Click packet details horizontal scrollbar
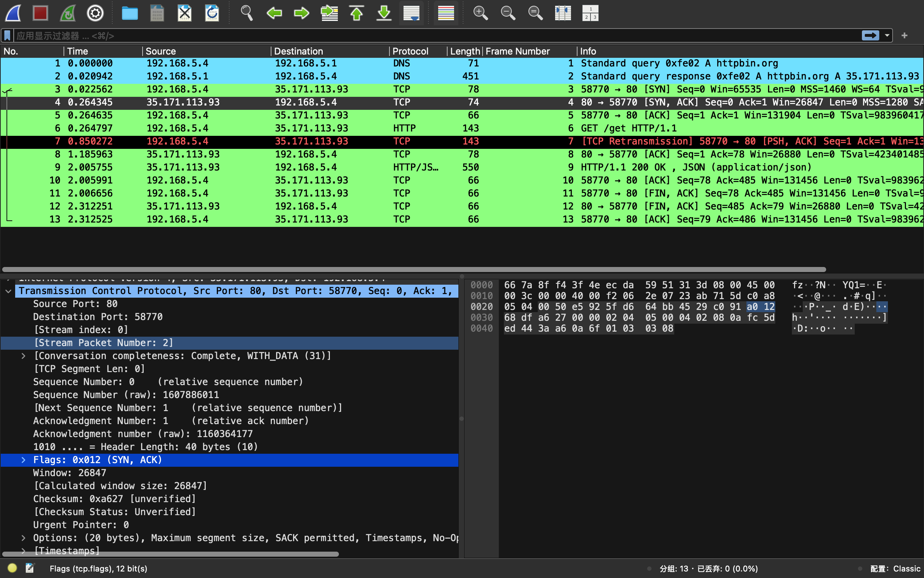The image size is (924, 578). click(170, 554)
